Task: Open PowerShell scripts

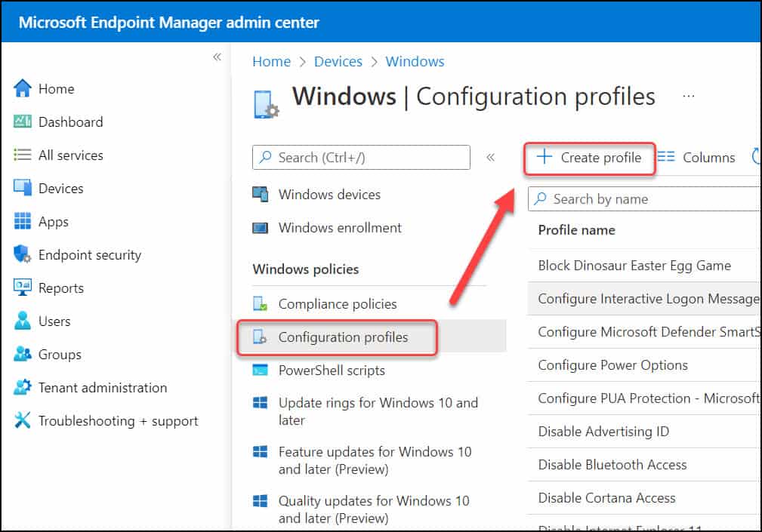Action: (x=332, y=371)
